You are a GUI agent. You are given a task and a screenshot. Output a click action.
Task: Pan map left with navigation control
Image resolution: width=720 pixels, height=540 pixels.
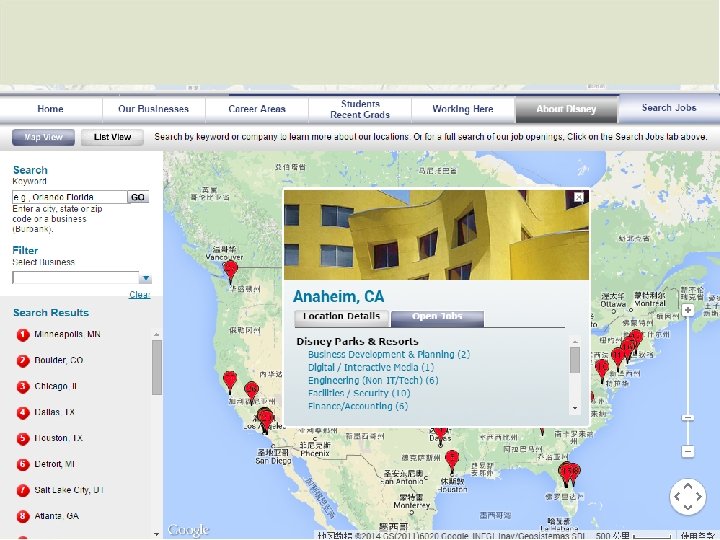pyautogui.click(x=677, y=496)
